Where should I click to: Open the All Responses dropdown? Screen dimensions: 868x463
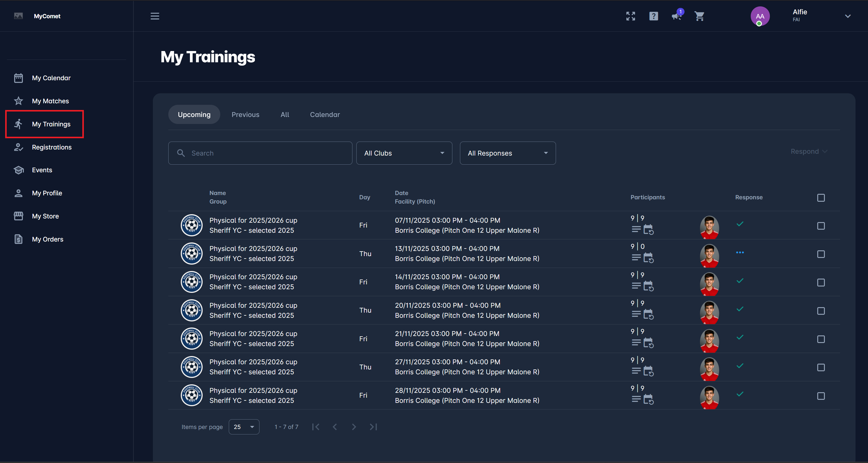click(x=507, y=153)
